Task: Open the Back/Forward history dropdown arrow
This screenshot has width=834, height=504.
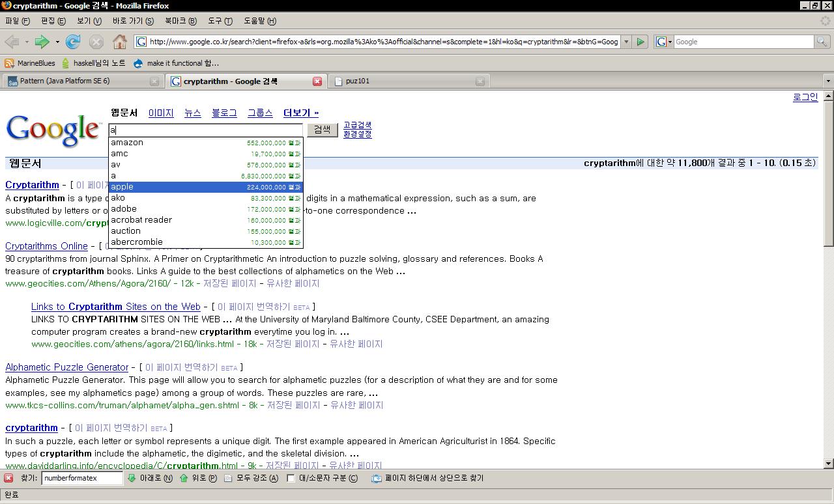Action: click(x=57, y=42)
